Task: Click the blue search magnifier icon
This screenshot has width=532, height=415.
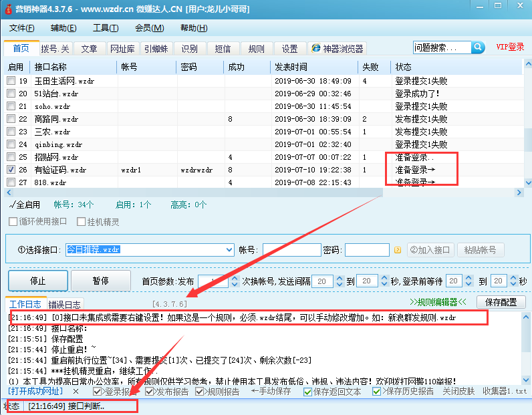Action: [478, 47]
